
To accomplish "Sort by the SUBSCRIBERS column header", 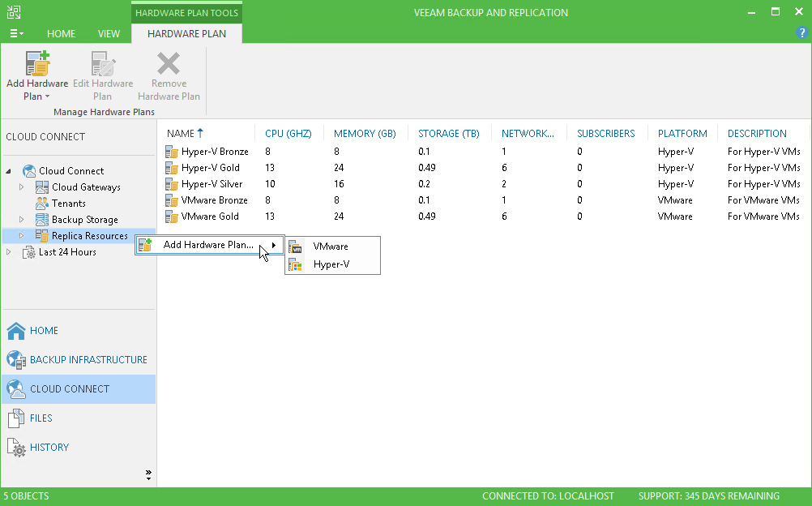I will (x=606, y=133).
